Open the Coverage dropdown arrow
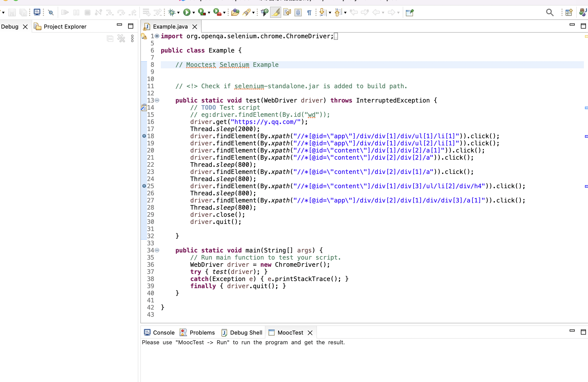Image resolution: width=588 pixels, height=382 pixels. 209,12
